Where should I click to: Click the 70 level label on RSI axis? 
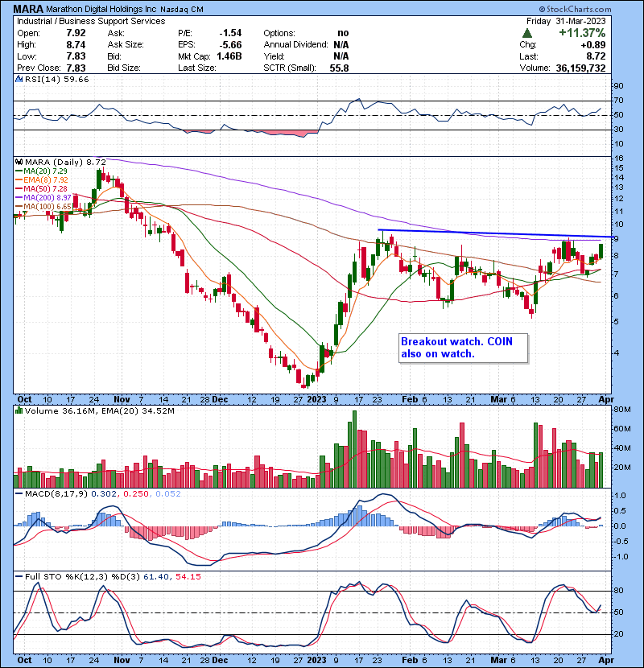pos(618,101)
